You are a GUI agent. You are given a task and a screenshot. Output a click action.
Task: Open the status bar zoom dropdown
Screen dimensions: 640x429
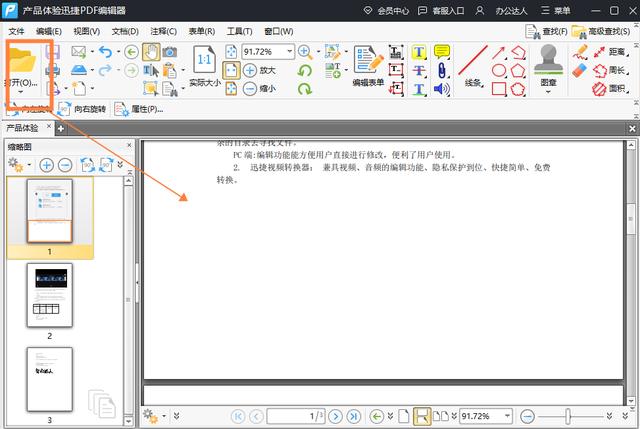(507, 416)
